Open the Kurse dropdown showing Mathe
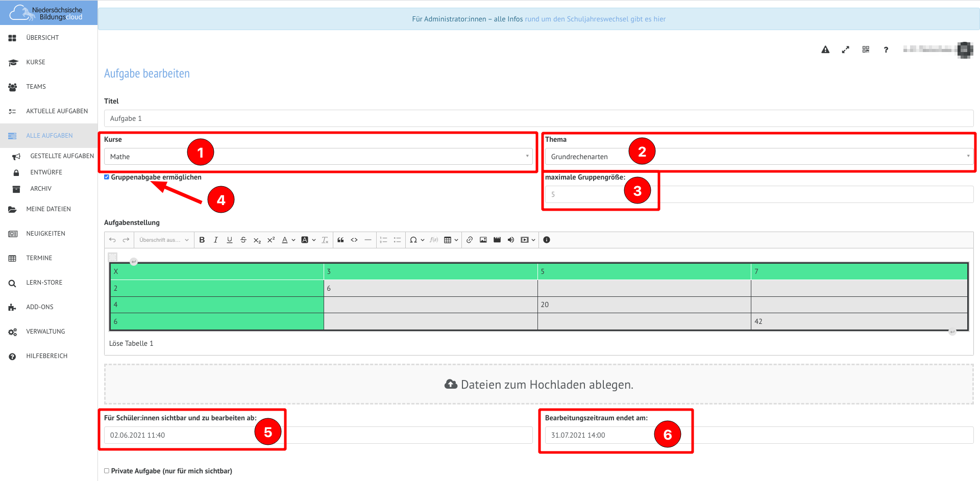Viewport: 980px width, 481px height. (318, 157)
